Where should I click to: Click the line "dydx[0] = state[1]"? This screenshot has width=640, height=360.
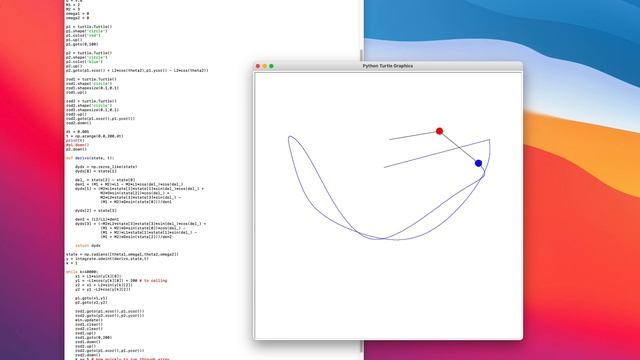(x=96, y=171)
